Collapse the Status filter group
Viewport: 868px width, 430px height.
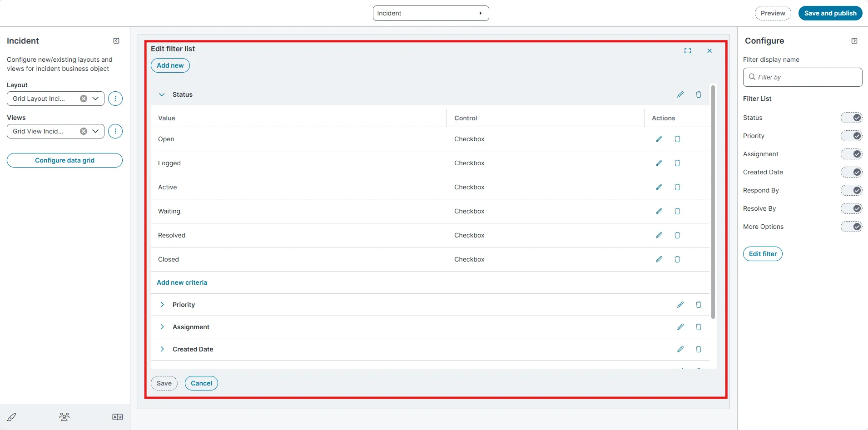tap(162, 94)
